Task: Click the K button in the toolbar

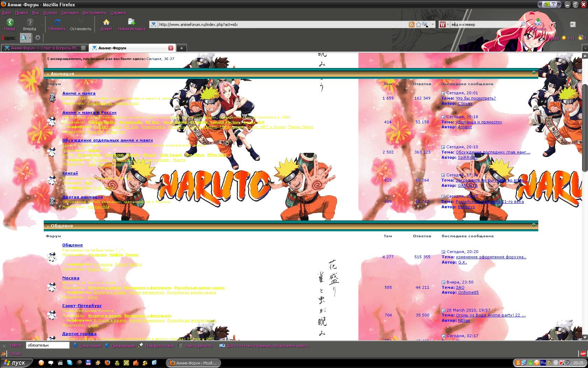Action: point(573,24)
